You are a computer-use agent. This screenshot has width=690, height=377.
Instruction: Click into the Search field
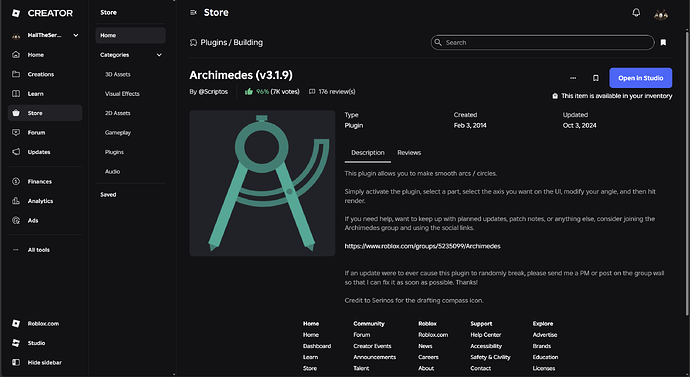point(542,42)
